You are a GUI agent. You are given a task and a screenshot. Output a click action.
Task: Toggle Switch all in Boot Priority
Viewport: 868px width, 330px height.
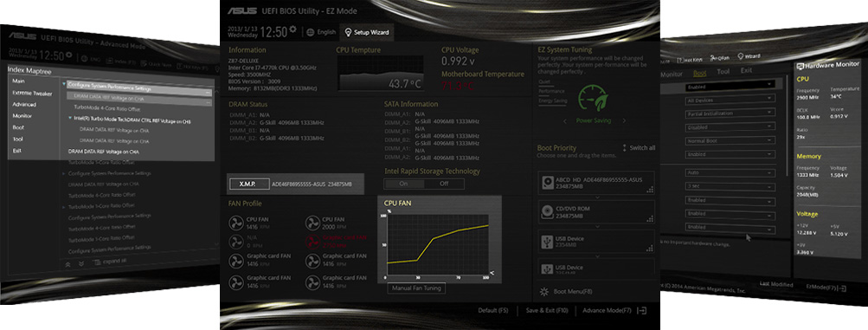pyautogui.click(x=639, y=148)
